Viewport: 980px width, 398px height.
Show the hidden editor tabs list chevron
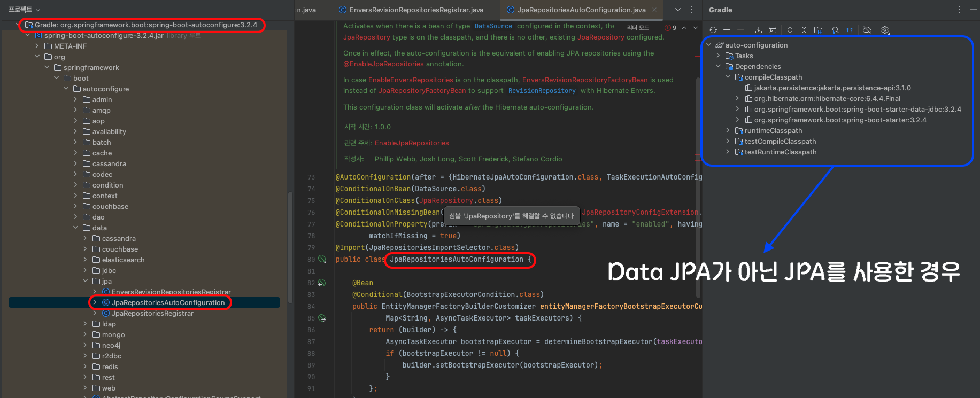678,10
